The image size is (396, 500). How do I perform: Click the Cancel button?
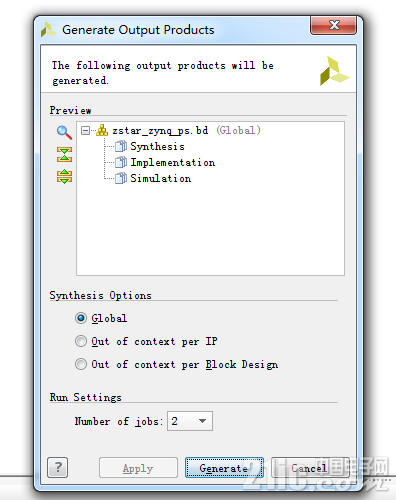(310, 468)
